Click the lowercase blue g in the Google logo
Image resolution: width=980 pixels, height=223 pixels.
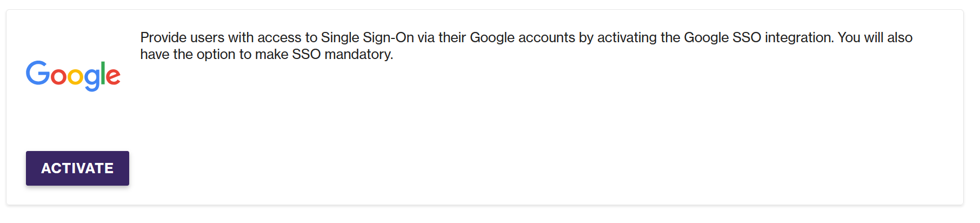click(91, 80)
